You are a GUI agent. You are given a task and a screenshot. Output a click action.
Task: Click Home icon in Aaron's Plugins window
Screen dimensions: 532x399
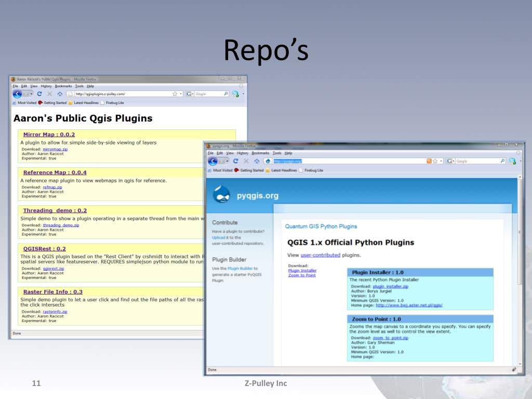click(x=60, y=94)
